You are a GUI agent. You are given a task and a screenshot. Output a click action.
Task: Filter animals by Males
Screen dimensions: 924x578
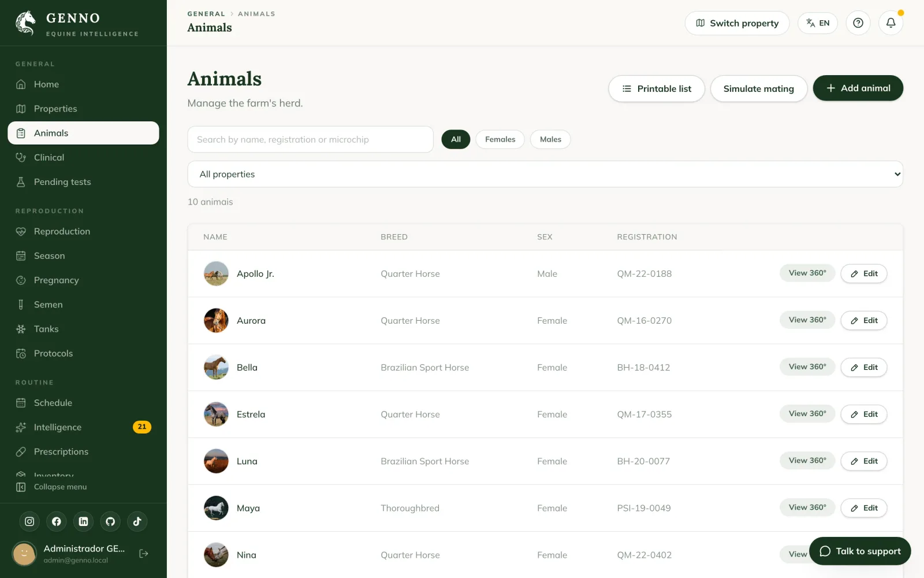(x=550, y=139)
